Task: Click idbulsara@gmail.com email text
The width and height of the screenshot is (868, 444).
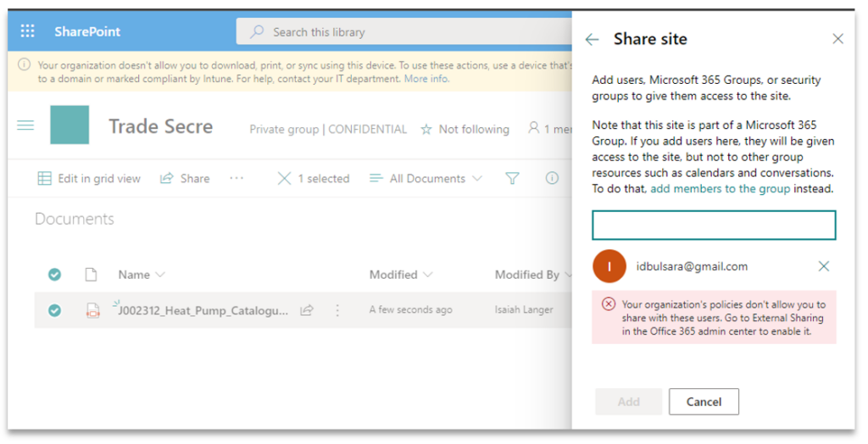Action: coord(692,266)
